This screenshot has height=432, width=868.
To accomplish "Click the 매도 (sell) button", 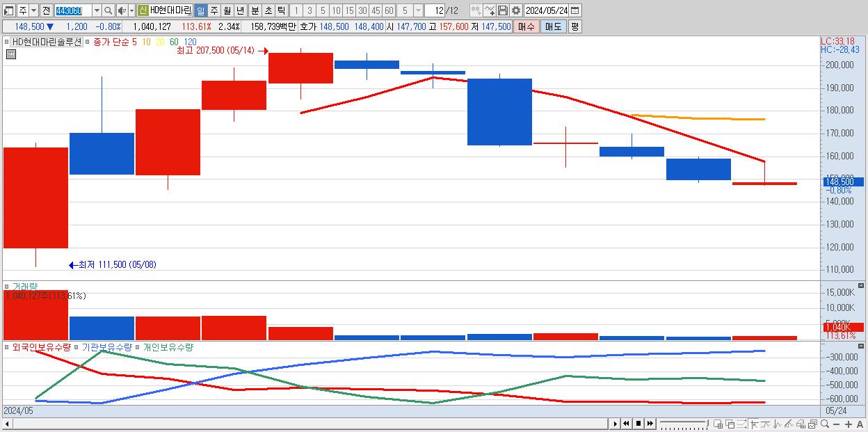I will (x=553, y=26).
